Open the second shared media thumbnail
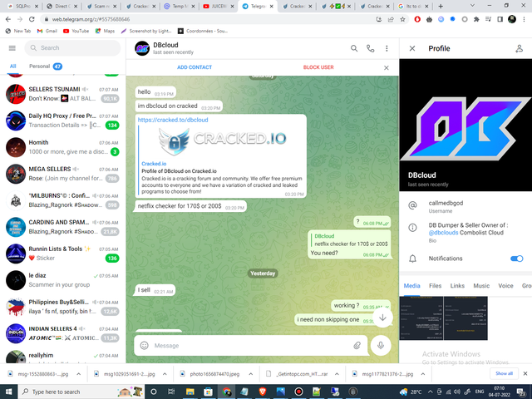The image size is (532, 399). point(465,318)
